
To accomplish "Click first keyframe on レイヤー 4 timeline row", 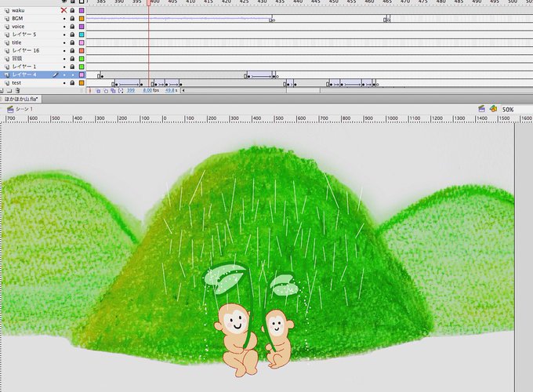I will pos(102,76).
